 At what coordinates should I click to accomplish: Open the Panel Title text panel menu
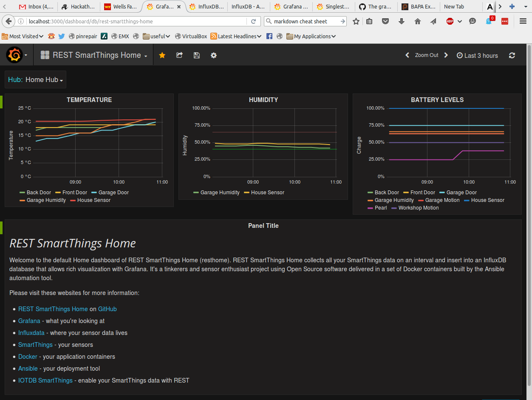click(263, 226)
